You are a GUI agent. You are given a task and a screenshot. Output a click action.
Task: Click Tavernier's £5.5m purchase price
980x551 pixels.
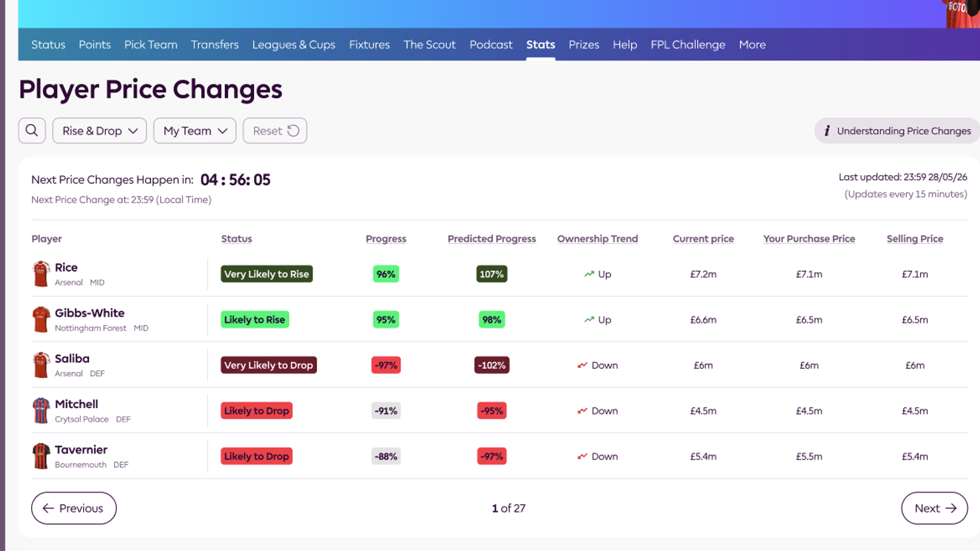pos(809,456)
